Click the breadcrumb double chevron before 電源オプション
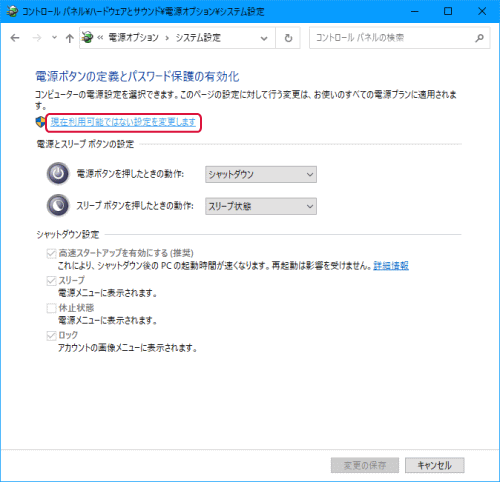The height and width of the screenshot is (482, 500). [x=100, y=38]
